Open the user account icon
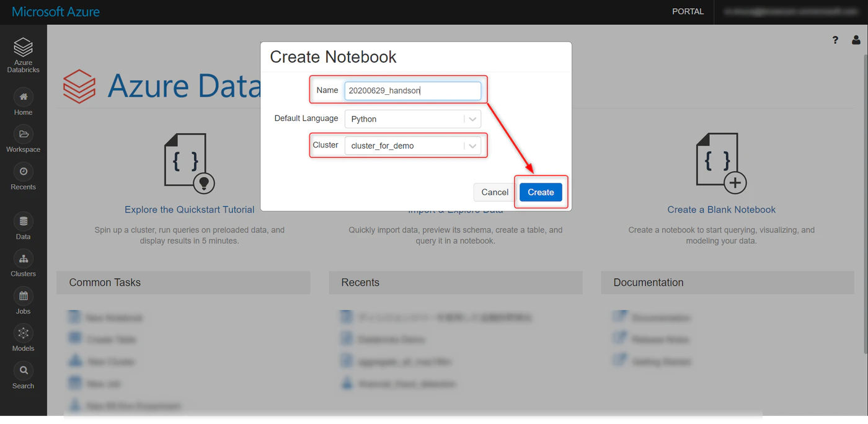Image resolution: width=868 pixels, height=424 pixels. pos(856,40)
